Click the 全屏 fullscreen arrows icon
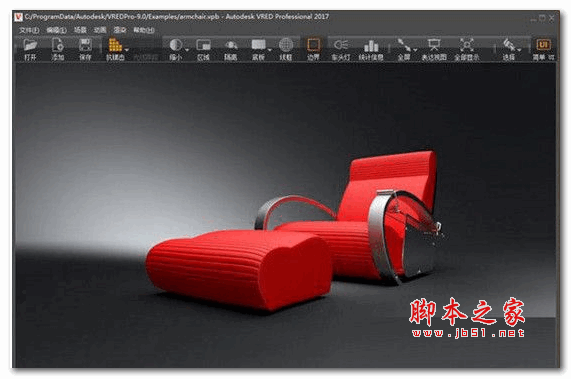571x379 pixels. [403, 45]
